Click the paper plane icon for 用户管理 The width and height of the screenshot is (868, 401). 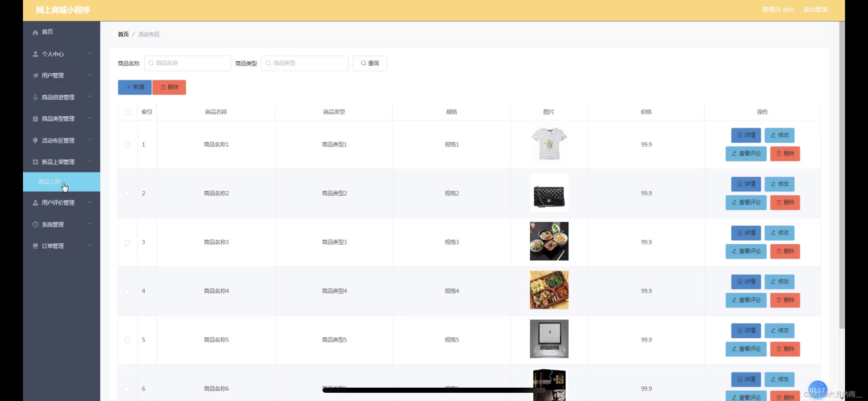click(x=35, y=75)
